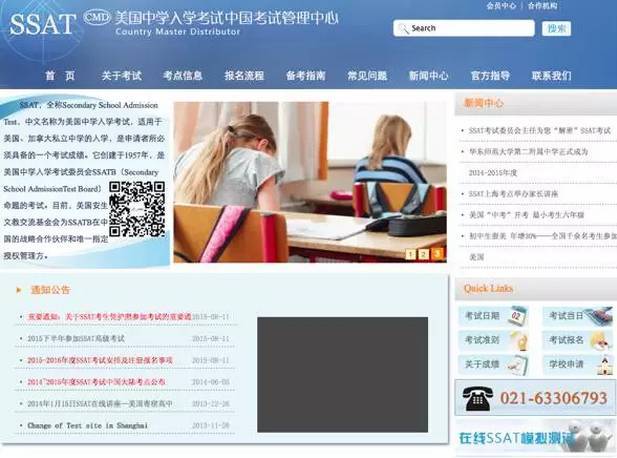Click the lightbulb icon beside 考试准则
Screen dimensions: 617x458
pyautogui.click(x=521, y=341)
